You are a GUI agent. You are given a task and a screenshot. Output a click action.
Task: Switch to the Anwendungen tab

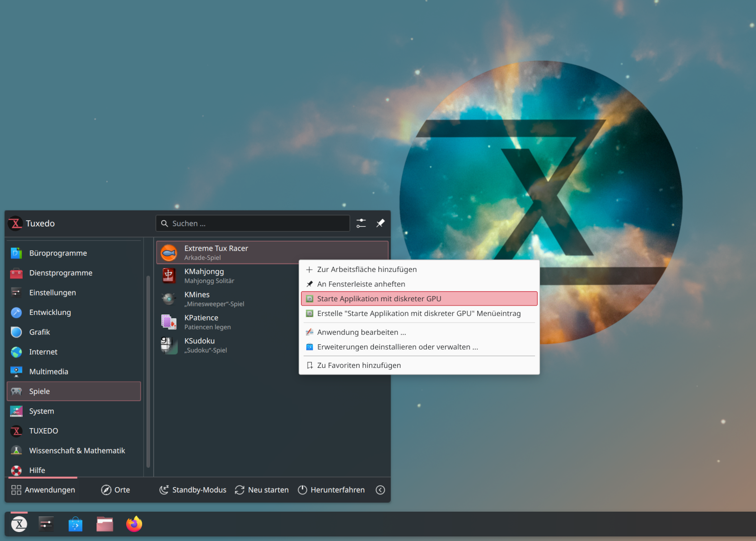point(43,490)
